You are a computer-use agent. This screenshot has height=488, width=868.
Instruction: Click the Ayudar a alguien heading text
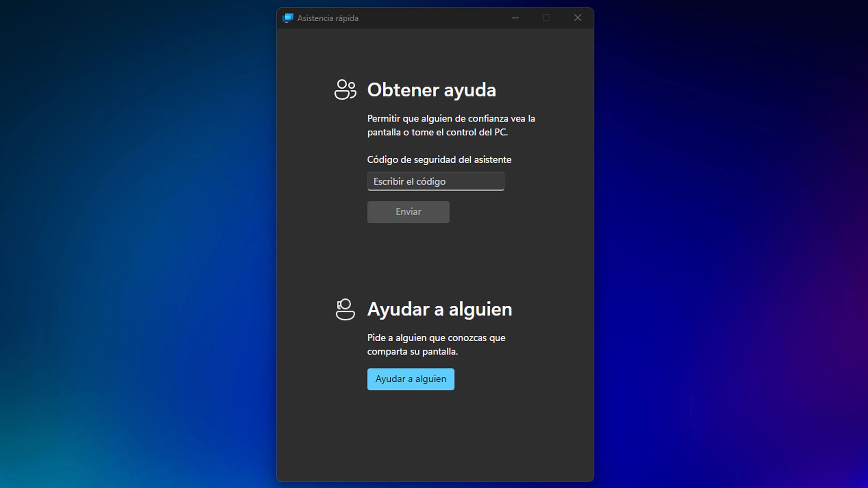click(439, 309)
